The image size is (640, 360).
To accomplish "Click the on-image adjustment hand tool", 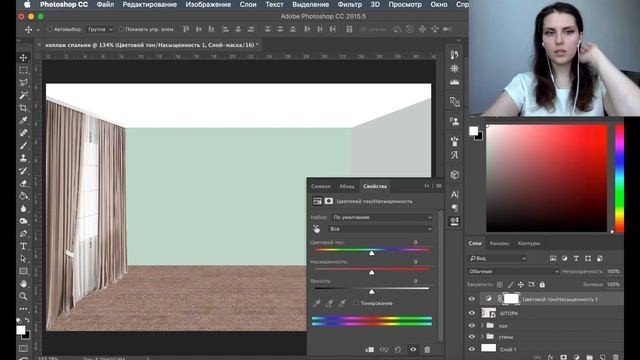I will (316, 229).
